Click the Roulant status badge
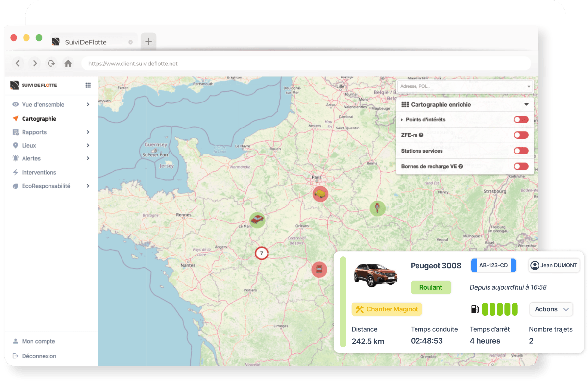The width and height of the screenshot is (588, 384). [431, 287]
